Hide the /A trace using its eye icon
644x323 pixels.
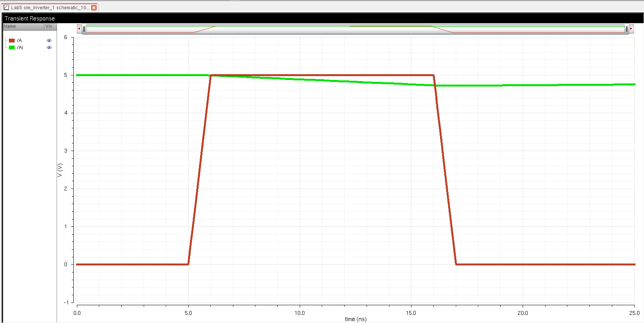point(49,41)
